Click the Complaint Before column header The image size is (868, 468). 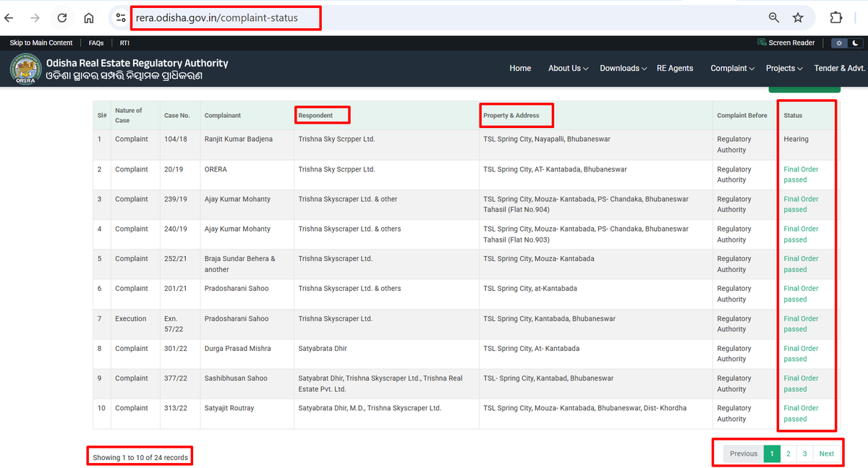pos(742,115)
